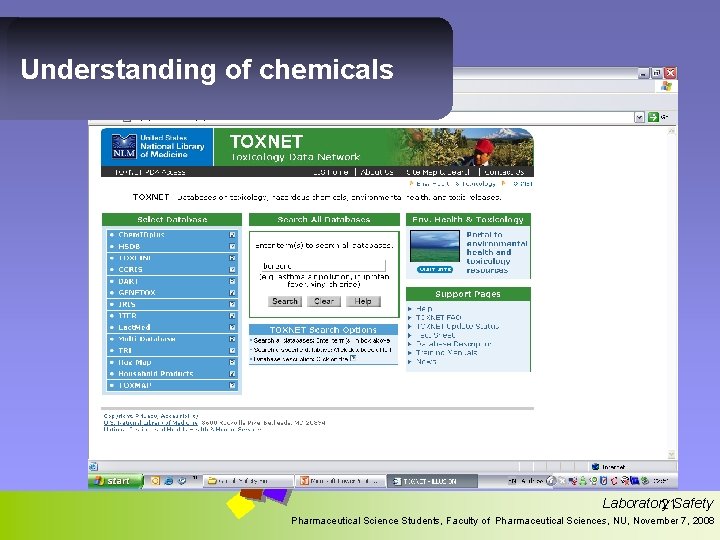Viewport: 720px width, 540px height.
Task: Open the info icon beside TRI
Action: coord(232,351)
